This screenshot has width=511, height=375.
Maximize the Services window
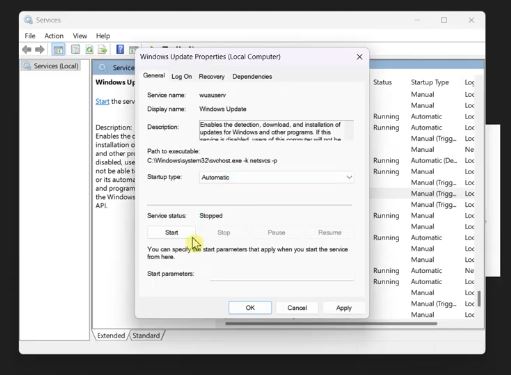point(444,20)
